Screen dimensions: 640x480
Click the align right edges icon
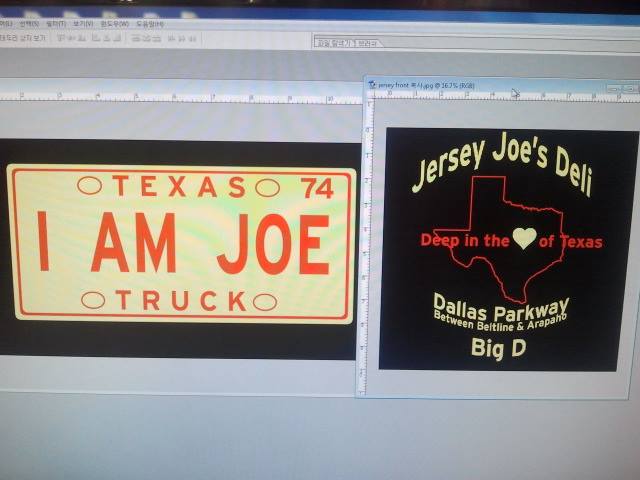(x=116, y=38)
